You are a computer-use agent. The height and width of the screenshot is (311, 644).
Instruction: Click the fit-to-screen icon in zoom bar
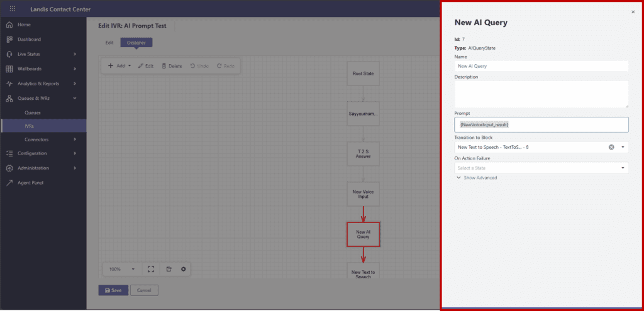coord(151,269)
